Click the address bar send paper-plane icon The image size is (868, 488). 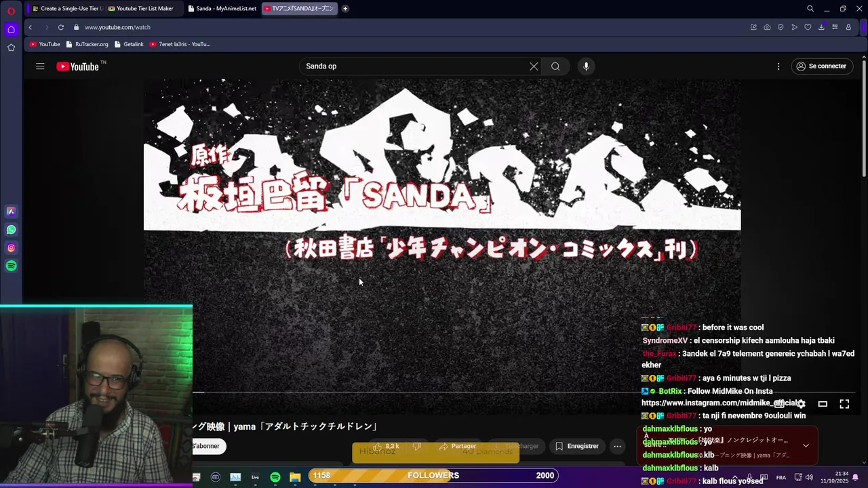click(x=794, y=27)
